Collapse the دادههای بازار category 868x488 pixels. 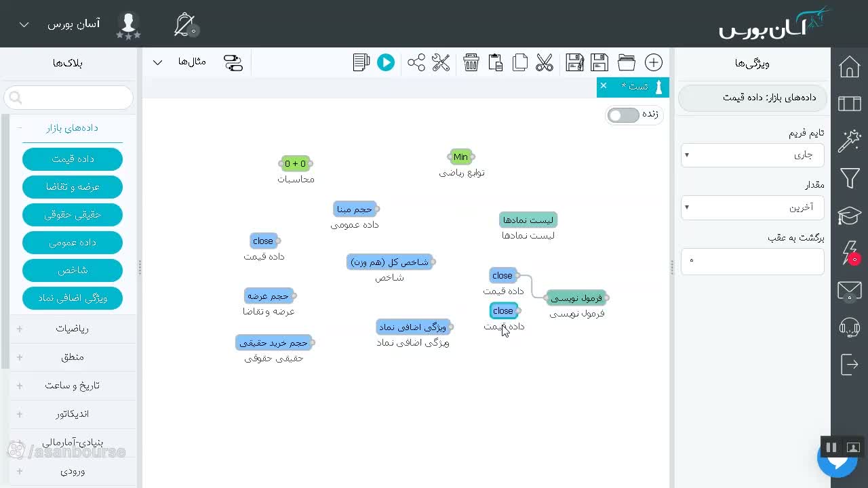click(x=72, y=127)
